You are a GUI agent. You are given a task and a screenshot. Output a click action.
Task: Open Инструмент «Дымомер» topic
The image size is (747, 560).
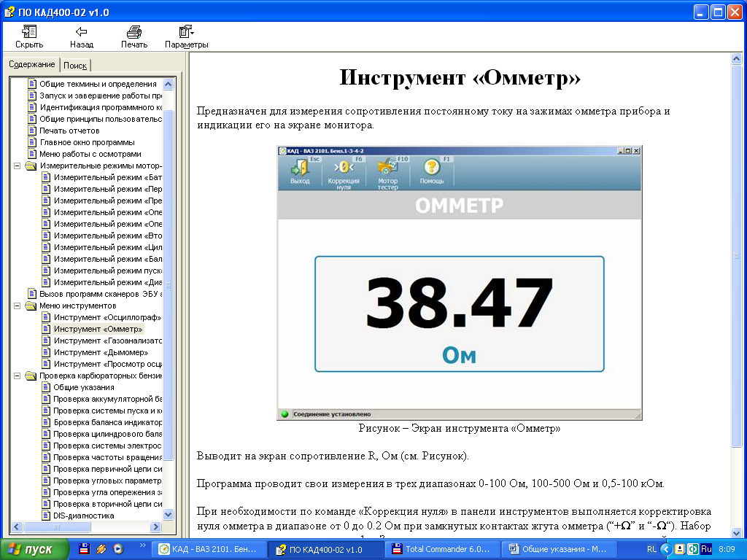click(x=101, y=352)
